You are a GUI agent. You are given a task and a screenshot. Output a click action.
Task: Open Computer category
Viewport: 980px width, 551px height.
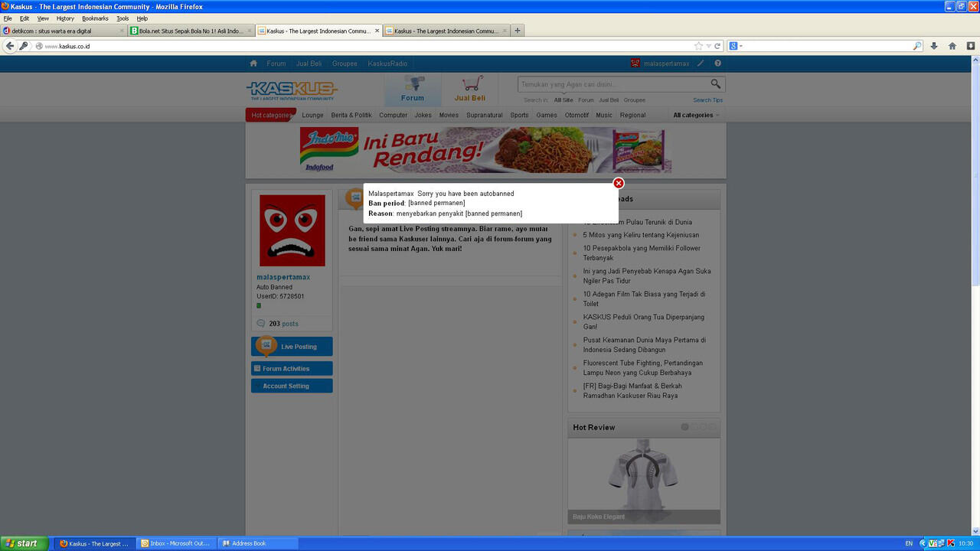click(394, 116)
